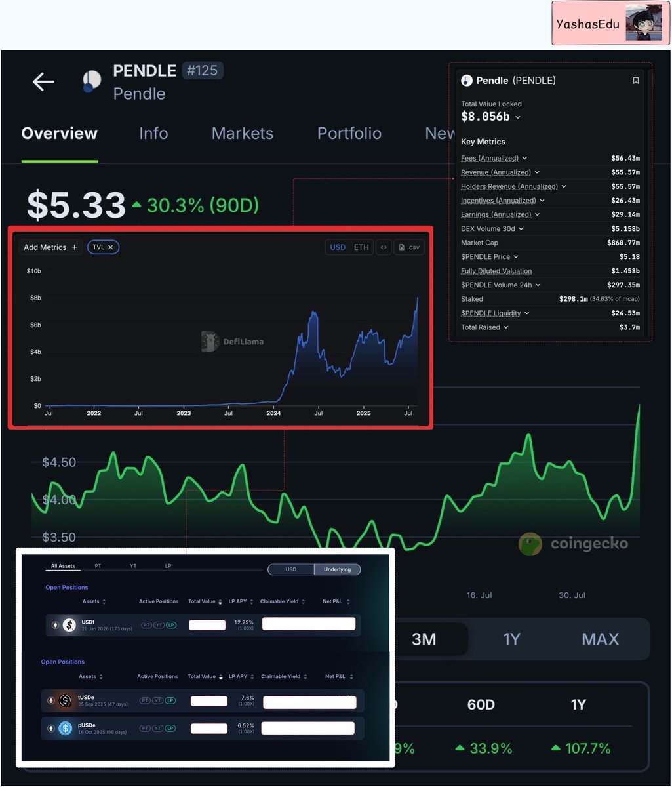Open the Portfolio tab
Viewport: 672px width, 787px height.
pyautogui.click(x=349, y=134)
